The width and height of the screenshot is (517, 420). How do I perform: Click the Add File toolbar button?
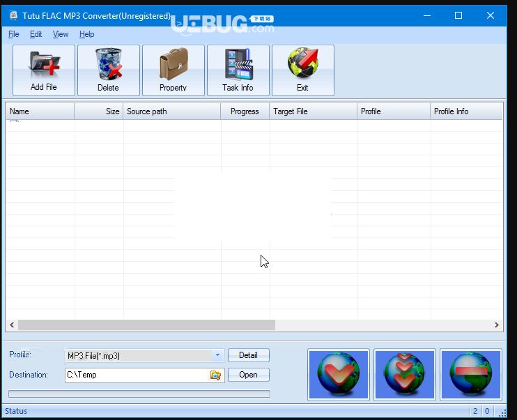point(44,70)
